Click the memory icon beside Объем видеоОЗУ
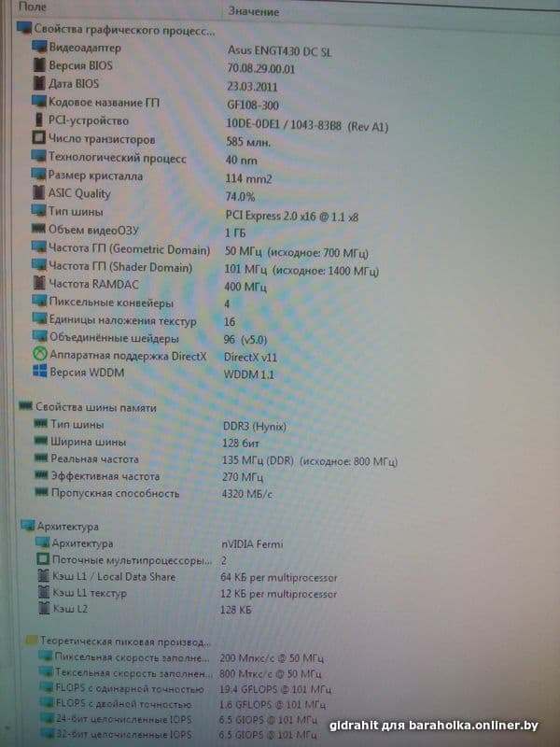Viewport: 560px width, 747px height. coord(38,229)
